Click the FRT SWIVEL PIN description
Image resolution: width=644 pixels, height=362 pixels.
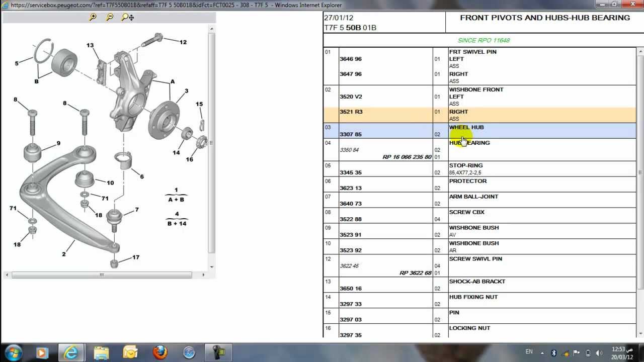tap(473, 52)
